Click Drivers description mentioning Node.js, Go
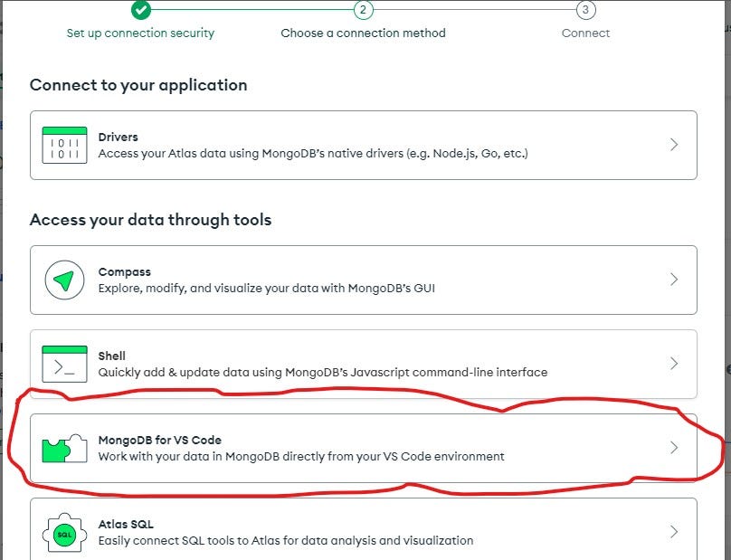This screenshot has width=731, height=560. [x=313, y=154]
